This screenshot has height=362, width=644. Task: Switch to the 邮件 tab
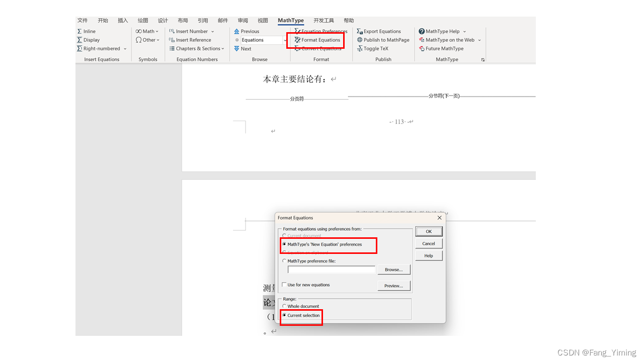coord(223,21)
